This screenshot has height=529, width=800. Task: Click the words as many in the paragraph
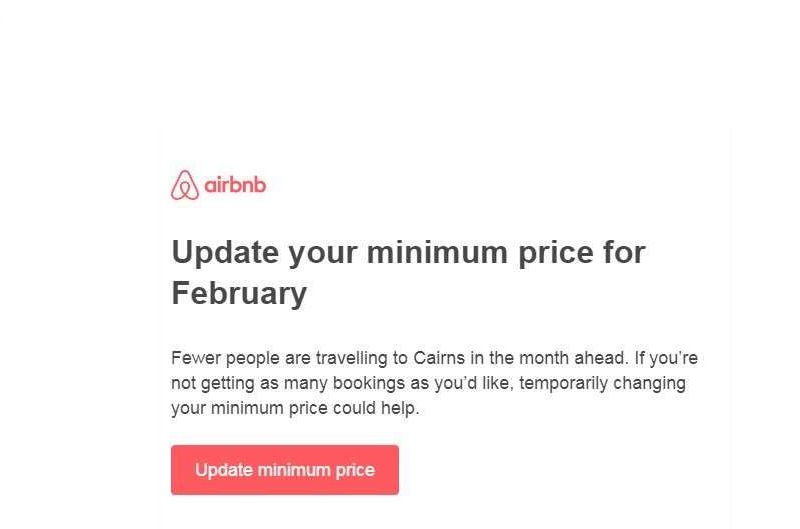click(294, 384)
